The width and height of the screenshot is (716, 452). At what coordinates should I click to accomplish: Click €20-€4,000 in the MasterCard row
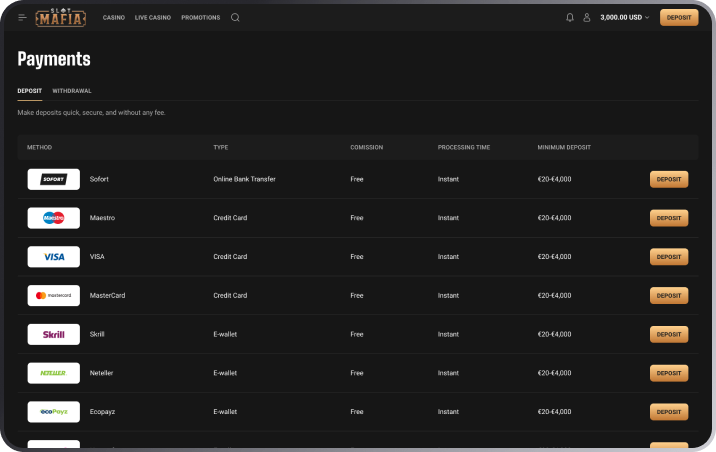554,295
